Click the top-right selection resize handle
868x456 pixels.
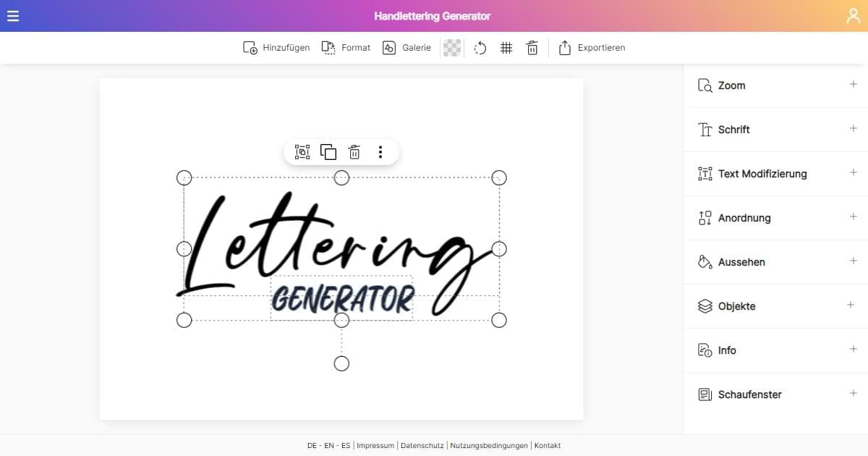499,177
